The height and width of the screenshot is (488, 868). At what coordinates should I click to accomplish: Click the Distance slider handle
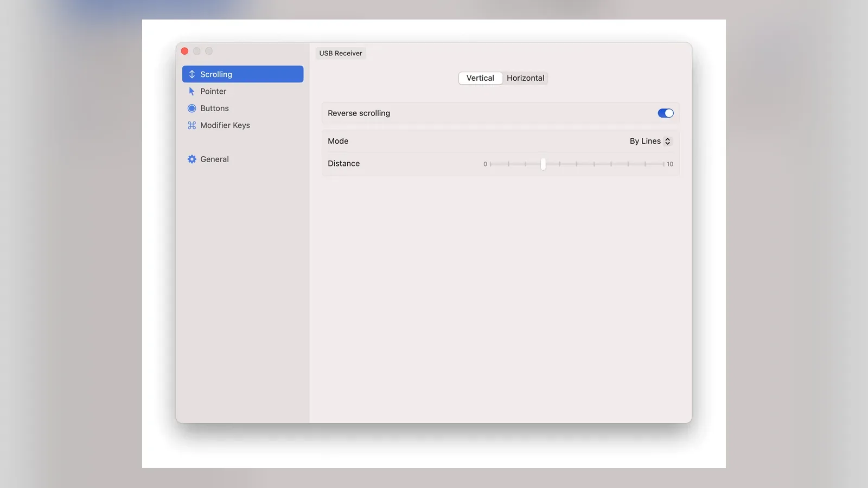[x=543, y=164]
